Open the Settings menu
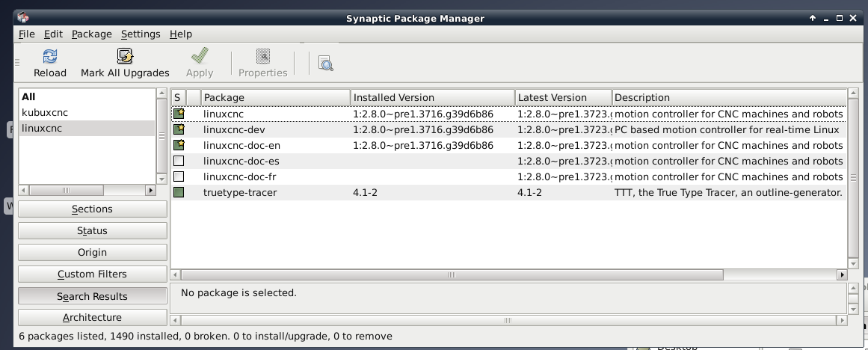Viewport: 868px width, 350px height. coord(141,34)
